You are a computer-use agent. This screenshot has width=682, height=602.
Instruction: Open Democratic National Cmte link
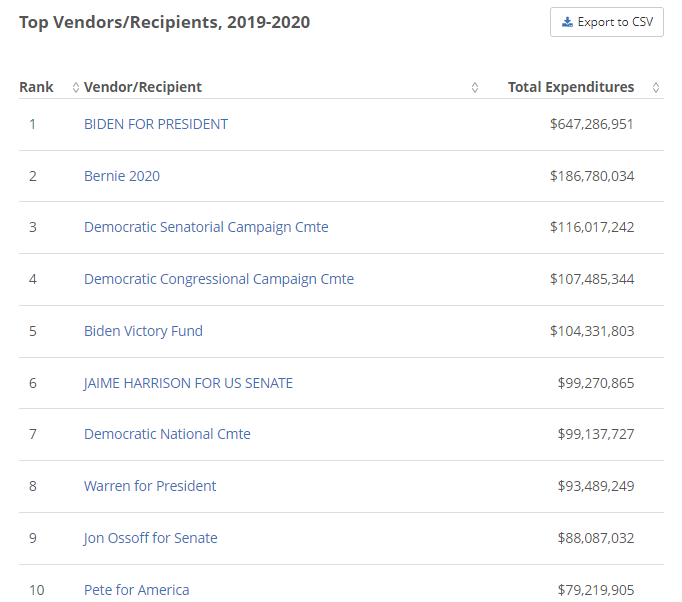point(167,434)
